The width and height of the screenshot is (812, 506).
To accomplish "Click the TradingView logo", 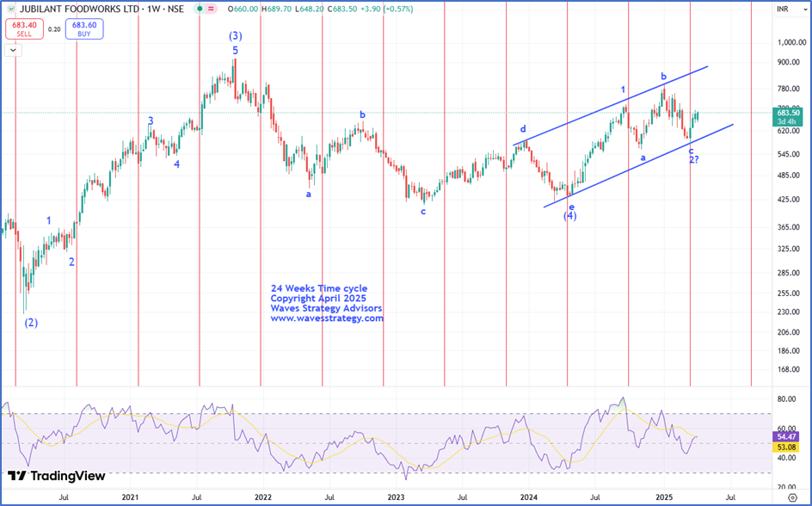I will (x=57, y=476).
